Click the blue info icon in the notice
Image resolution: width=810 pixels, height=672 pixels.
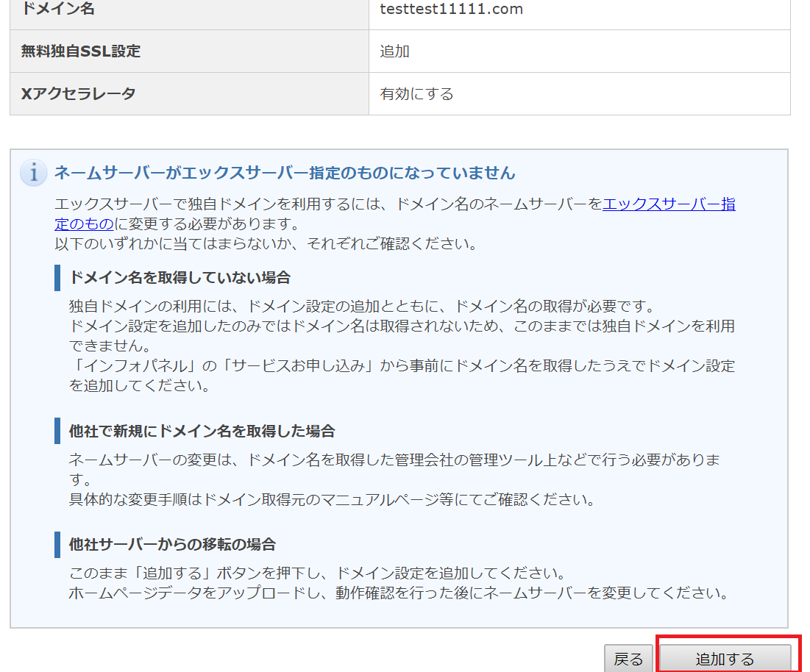tap(34, 174)
